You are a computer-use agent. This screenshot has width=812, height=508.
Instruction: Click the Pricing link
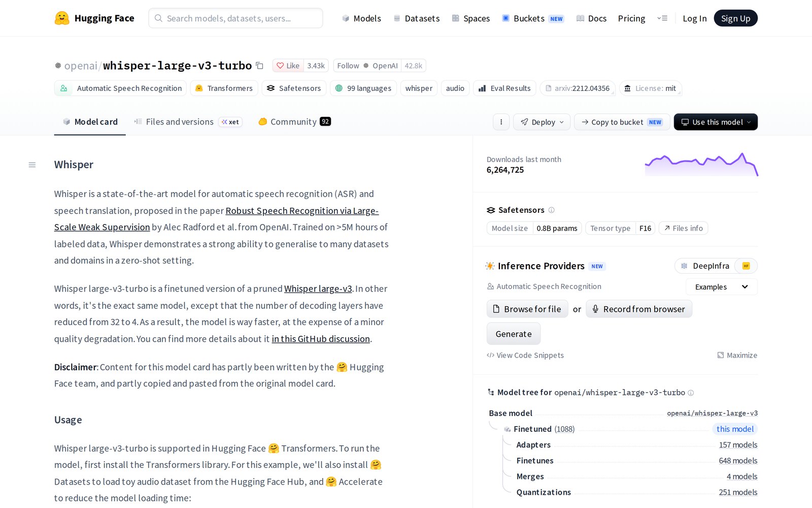[631, 18]
